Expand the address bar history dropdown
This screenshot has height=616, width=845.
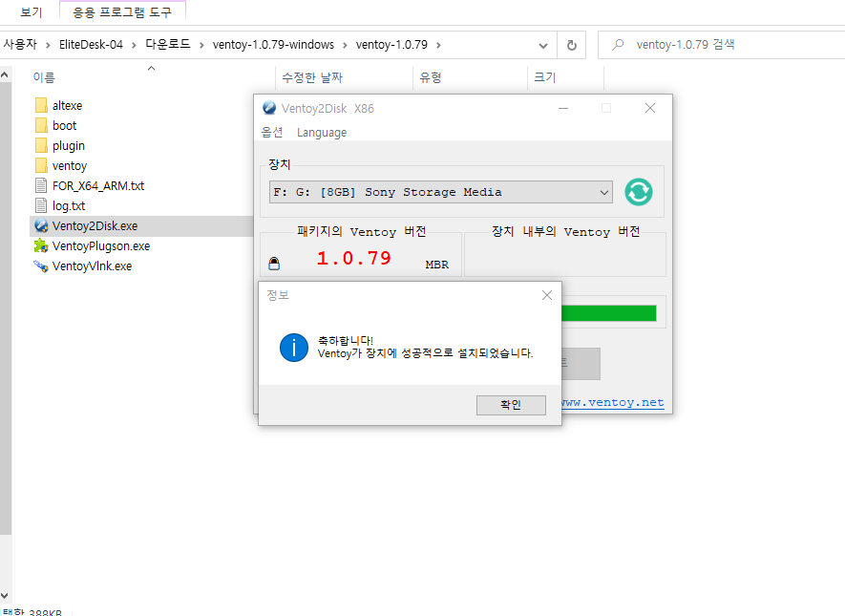tap(543, 46)
